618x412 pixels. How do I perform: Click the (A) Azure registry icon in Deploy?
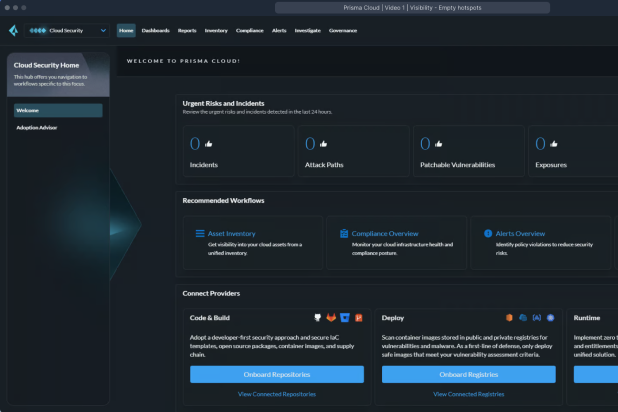click(x=537, y=318)
